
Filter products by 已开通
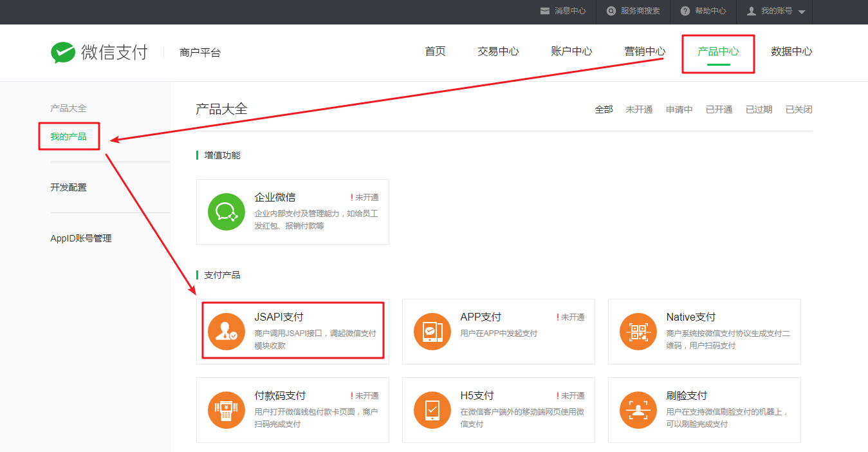(719, 109)
